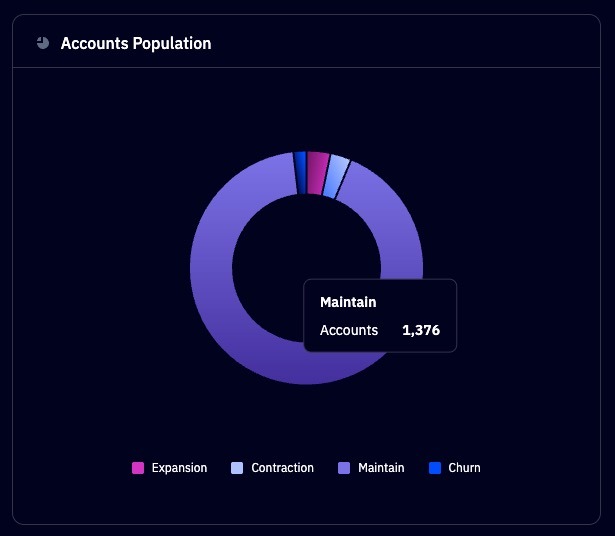615x536 pixels.
Task: Click the Churn legend label text
Action: tap(464, 468)
